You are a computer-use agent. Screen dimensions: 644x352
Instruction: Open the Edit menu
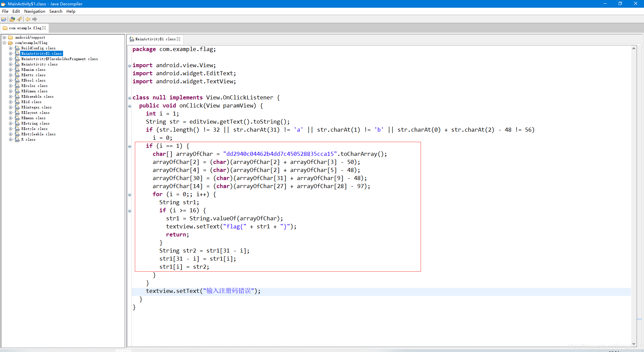tap(16, 11)
